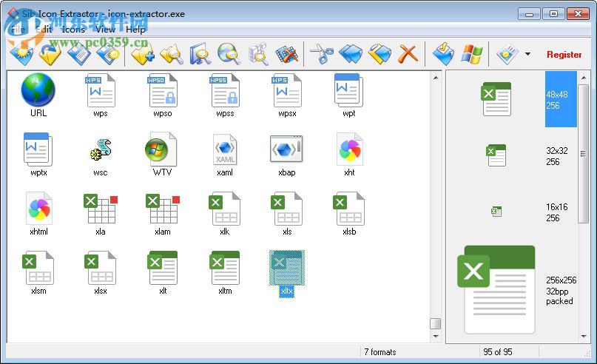Screen dimensions: 597x364
Task: Select the 48x48 256 format entry
Action: 561,99
